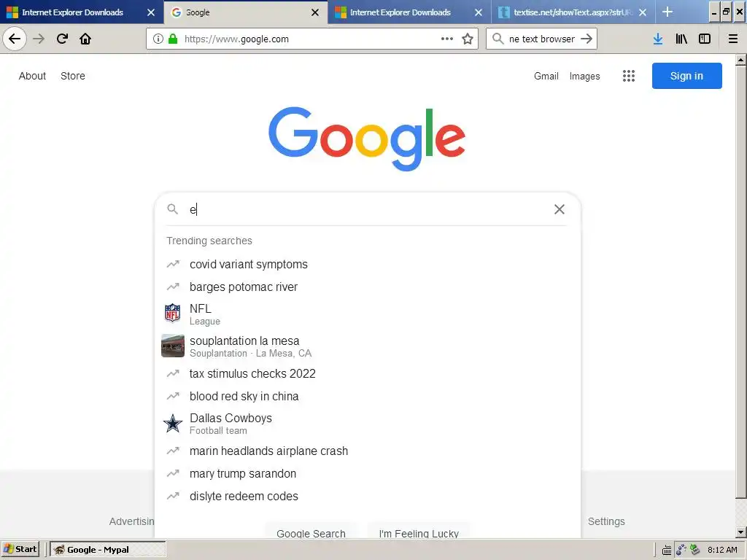Open the browser home page icon
The width and height of the screenshot is (747, 560).
[x=85, y=39]
